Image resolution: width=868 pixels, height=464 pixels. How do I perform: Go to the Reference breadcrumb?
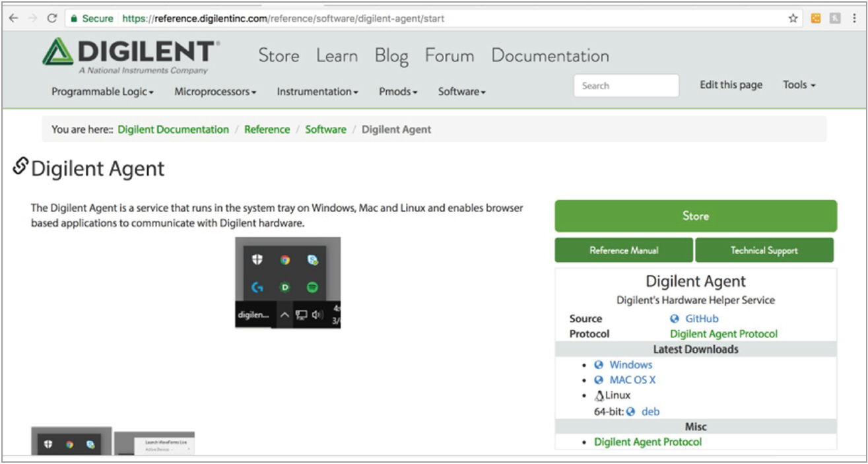pos(267,129)
